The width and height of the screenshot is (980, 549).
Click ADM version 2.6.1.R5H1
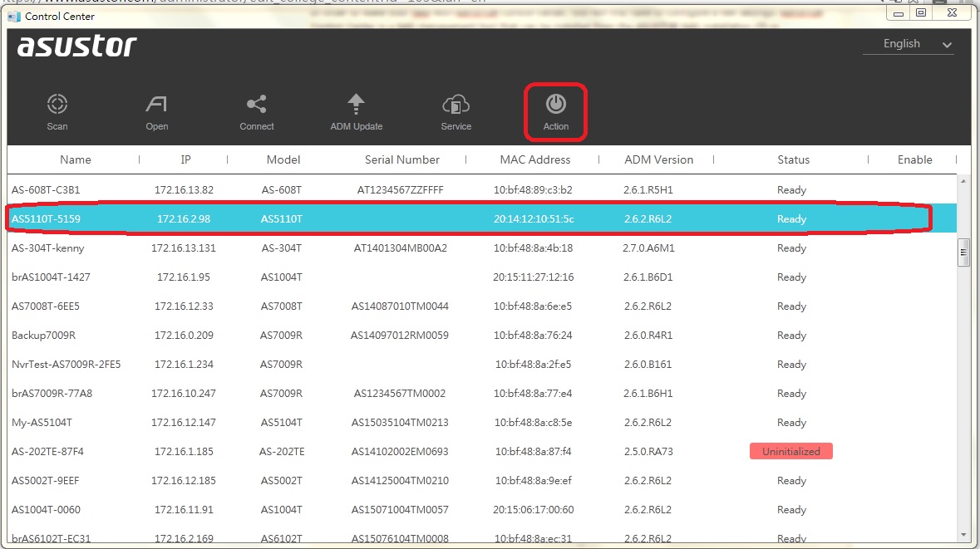point(648,190)
